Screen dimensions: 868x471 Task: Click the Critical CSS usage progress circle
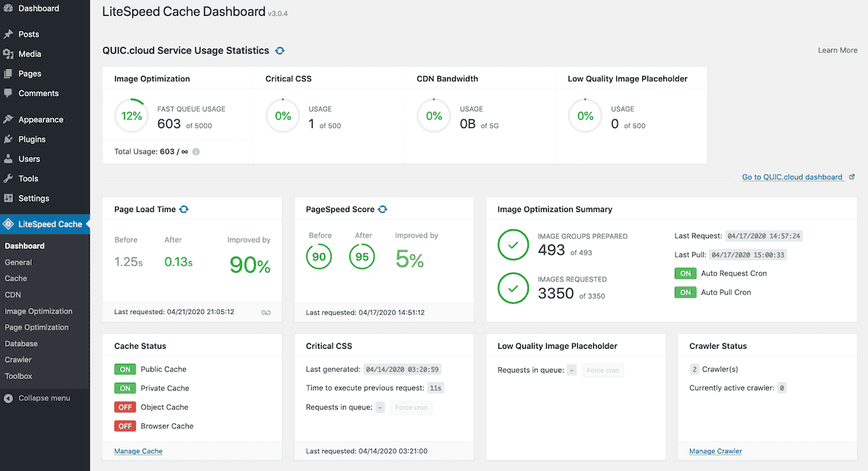coord(282,115)
